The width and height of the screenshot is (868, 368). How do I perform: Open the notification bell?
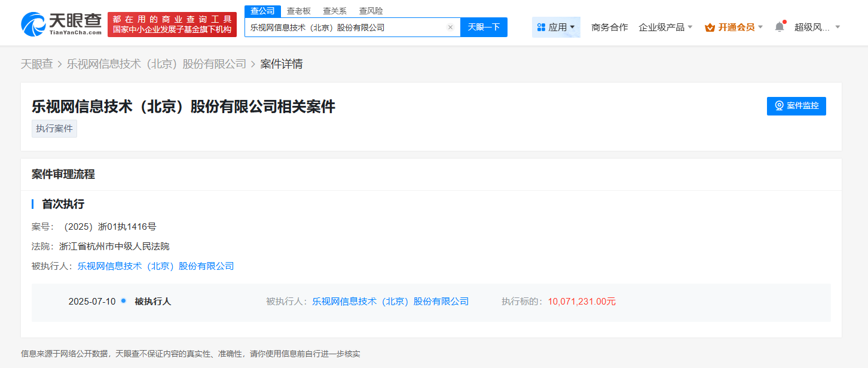pyautogui.click(x=780, y=27)
